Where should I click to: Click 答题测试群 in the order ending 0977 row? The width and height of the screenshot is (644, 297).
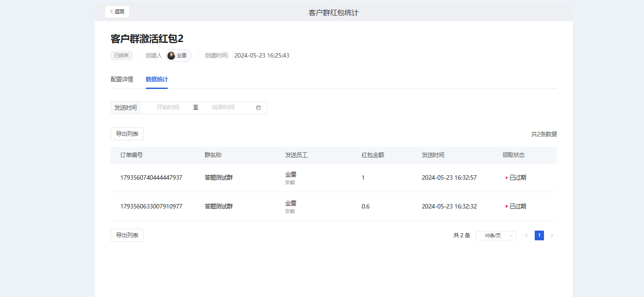pos(219,206)
